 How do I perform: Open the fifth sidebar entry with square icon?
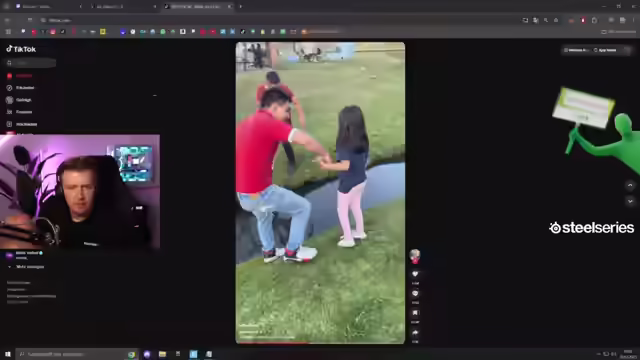[22, 124]
